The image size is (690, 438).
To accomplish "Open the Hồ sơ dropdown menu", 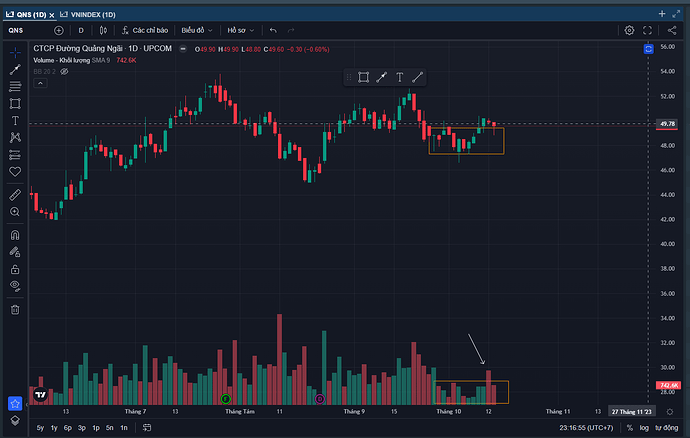I will 241,30.
